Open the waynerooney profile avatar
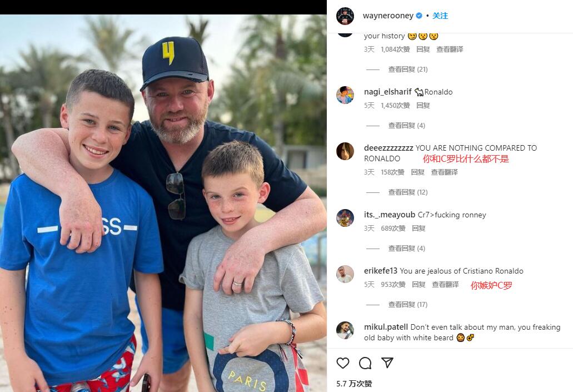573x392 pixels. (345, 16)
